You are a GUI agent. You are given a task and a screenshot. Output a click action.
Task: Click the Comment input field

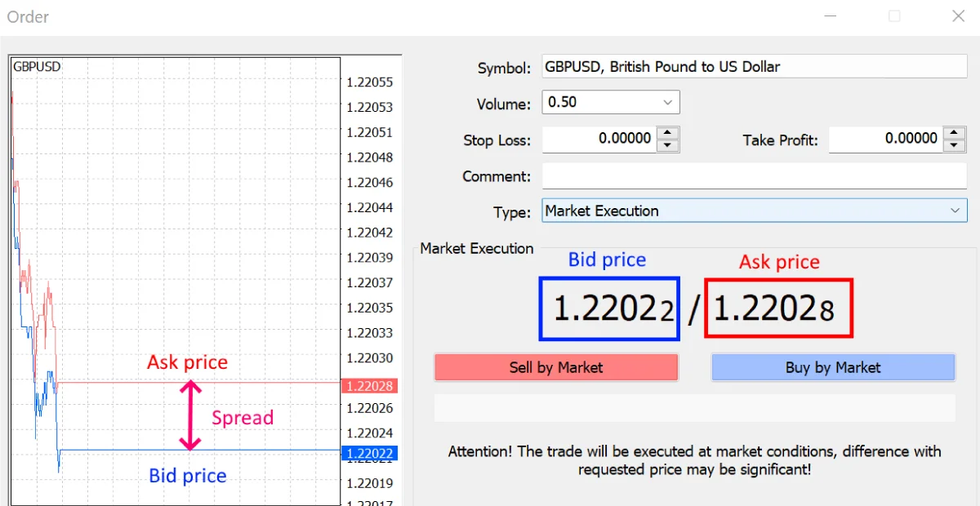[x=753, y=175]
